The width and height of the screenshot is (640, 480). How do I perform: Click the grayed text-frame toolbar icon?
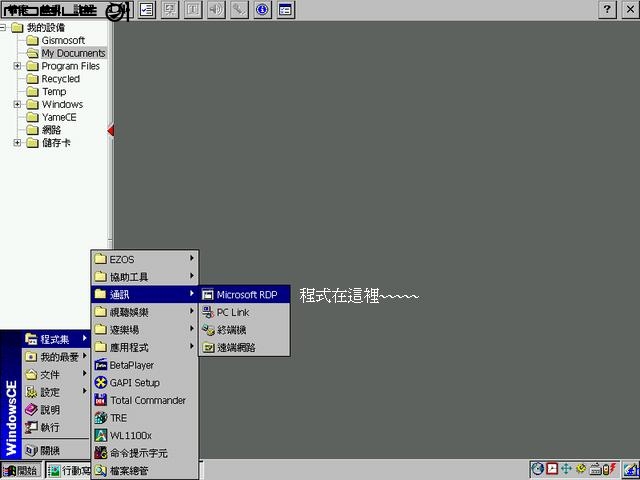pyautogui.click(x=193, y=9)
